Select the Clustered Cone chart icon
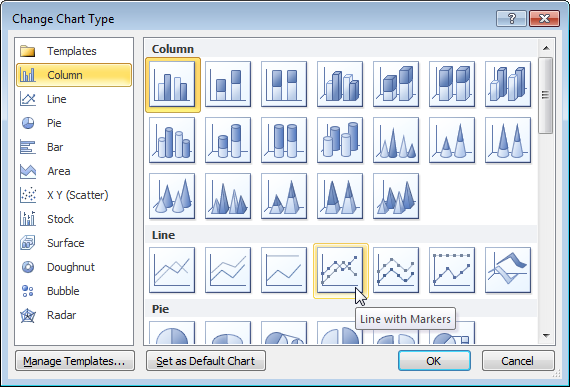570x387 pixels. (x=396, y=140)
